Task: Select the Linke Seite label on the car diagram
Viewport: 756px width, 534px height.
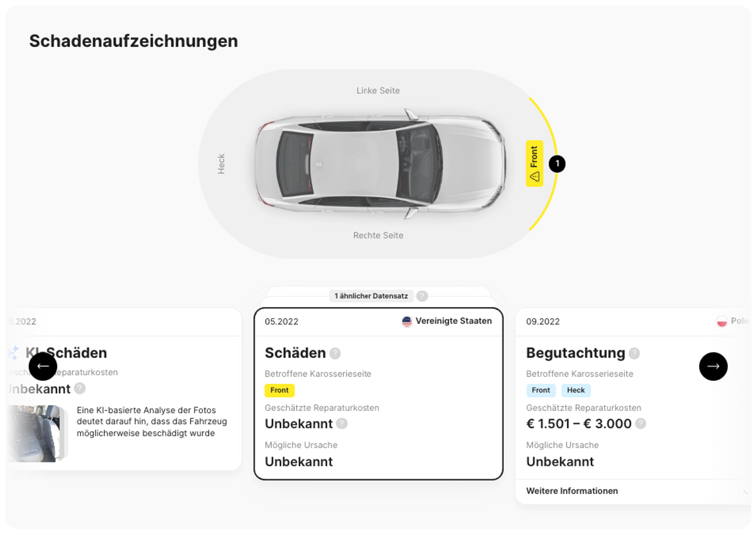Action: (378, 90)
